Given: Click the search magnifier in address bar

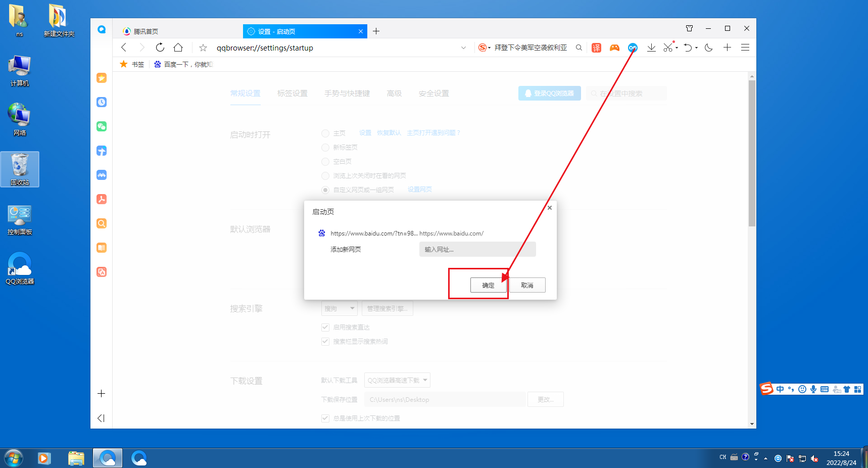Looking at the screenshot, I should [x=579, y=48].
